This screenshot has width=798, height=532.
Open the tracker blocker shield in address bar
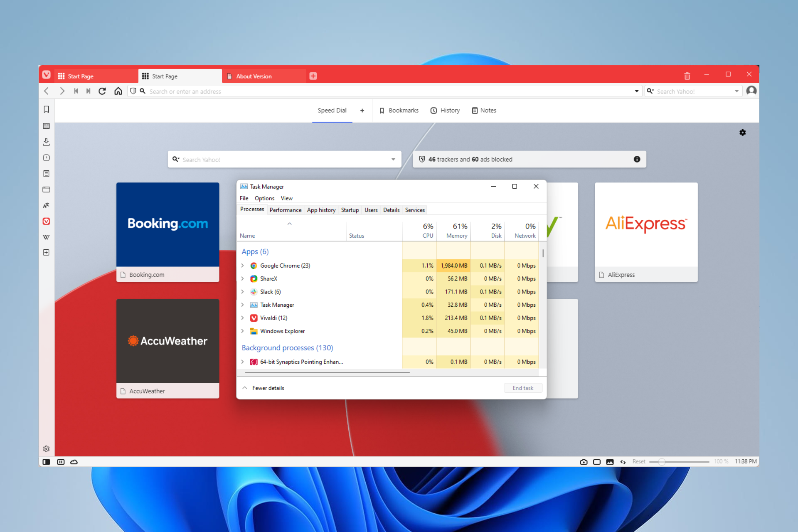[133, 91]
